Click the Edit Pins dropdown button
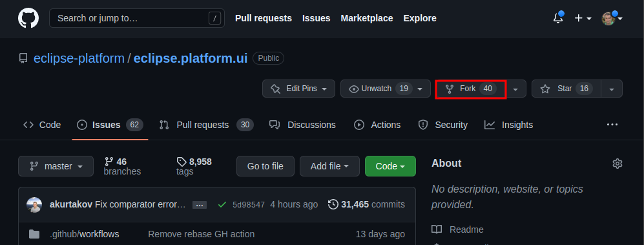Image resolution: width=644 pixels, height=245 pixels. (x=298, y=89)
